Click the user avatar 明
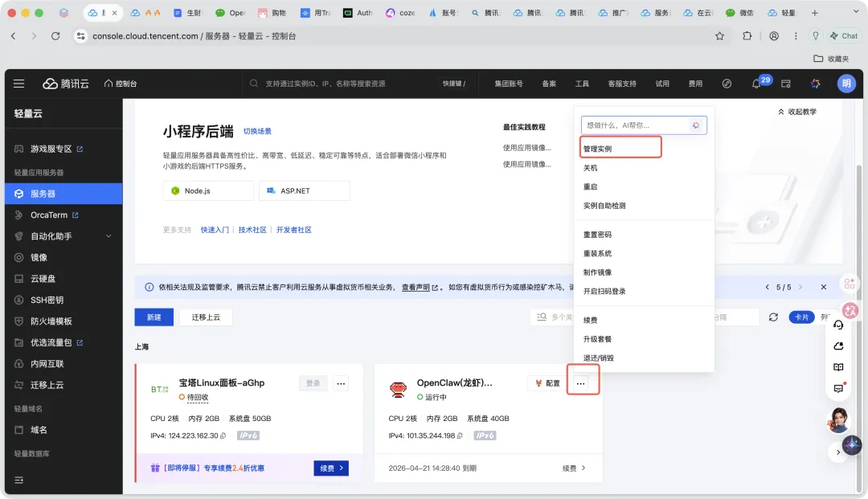This screenshot has height=499, width=868. (x=845, y=84)
